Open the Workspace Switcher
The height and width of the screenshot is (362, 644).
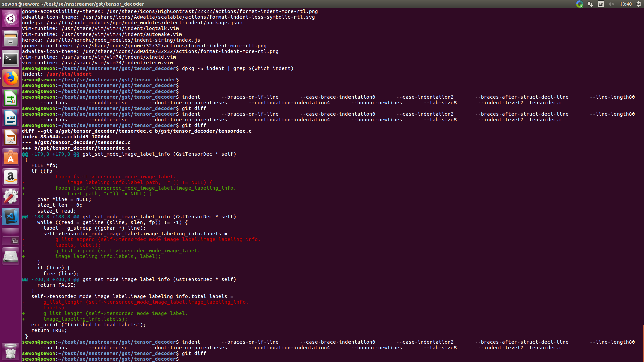(11, 236)
